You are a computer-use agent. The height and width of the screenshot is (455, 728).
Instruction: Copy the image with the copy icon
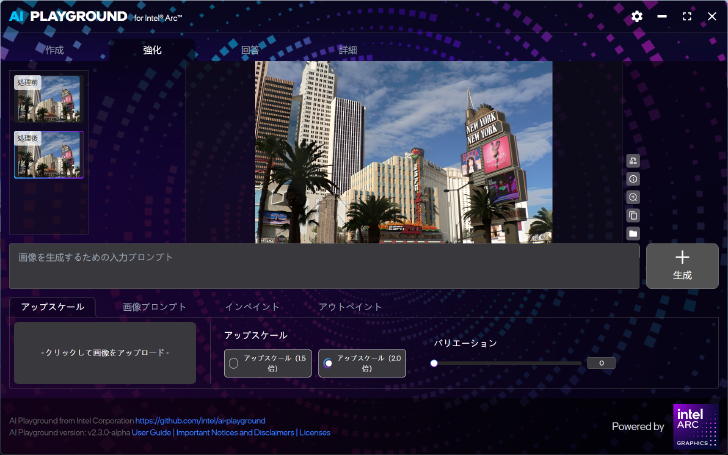click(633, 215)
